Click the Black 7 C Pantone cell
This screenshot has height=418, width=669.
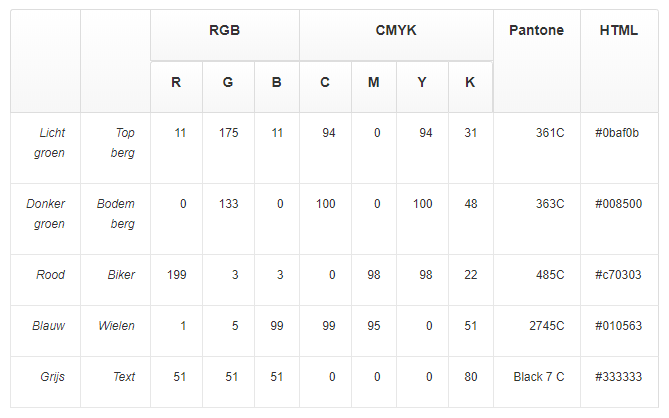tap(539, 377)
